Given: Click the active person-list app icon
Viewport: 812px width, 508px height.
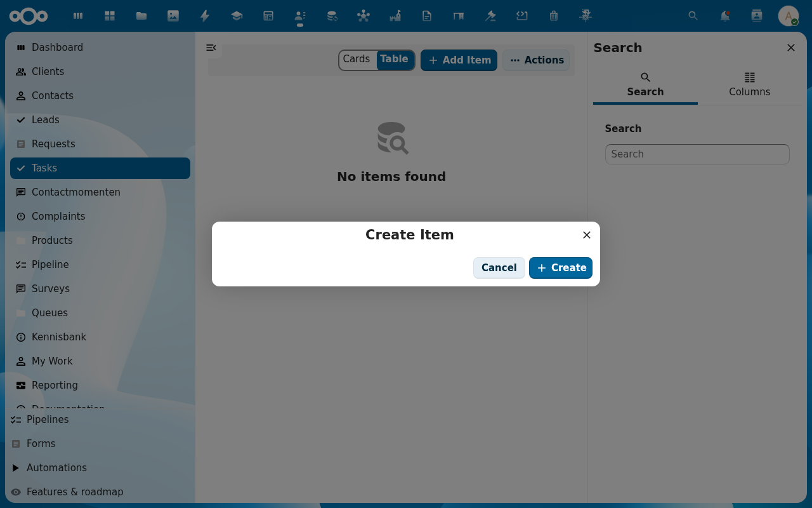Looking at the screenshot, I should (x=300, y=16).
